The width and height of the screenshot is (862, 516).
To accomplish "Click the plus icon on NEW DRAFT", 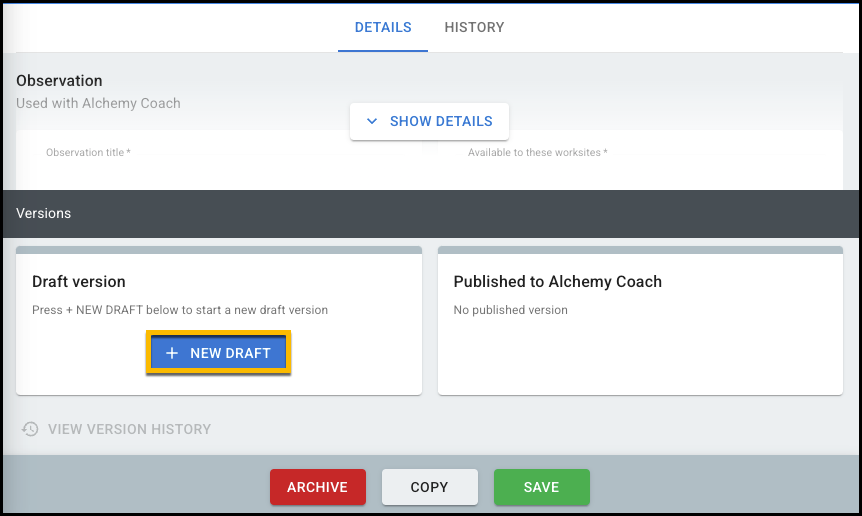I will [x=172, y=353].
